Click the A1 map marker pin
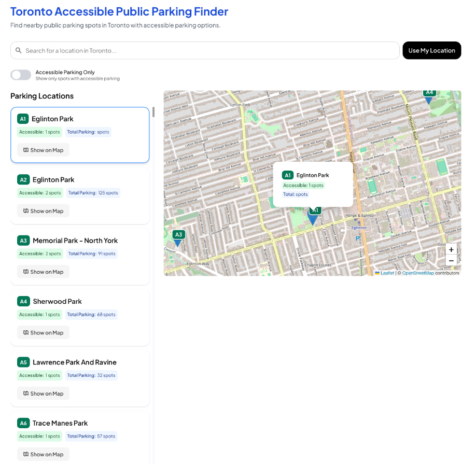Image resolution: width=476 pixels, height=464 pixels. pyautogui.click(x=313, y=217)
